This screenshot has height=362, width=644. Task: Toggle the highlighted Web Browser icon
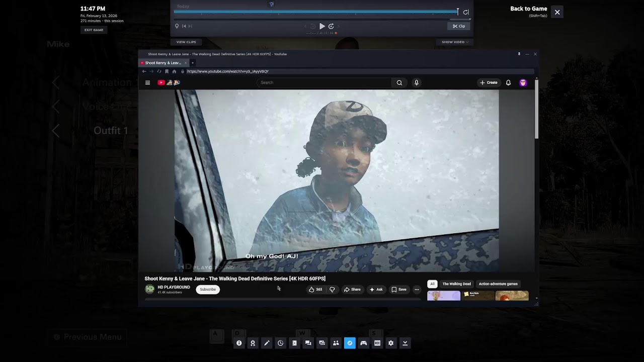[x=350, y=343]
